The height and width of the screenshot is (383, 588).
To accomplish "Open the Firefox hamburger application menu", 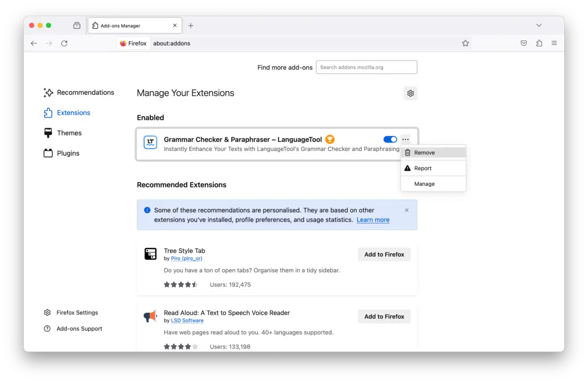I will point(554,44).
